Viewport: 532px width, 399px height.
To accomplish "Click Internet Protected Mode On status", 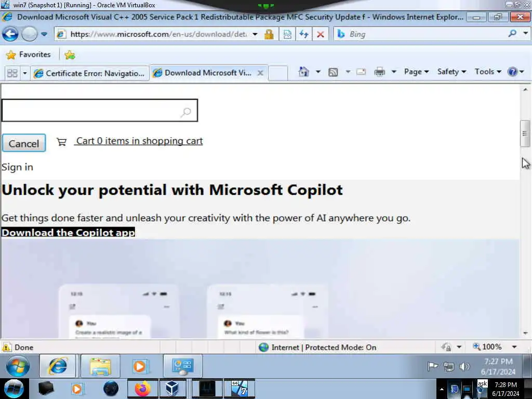I will [x=317, y=348].
